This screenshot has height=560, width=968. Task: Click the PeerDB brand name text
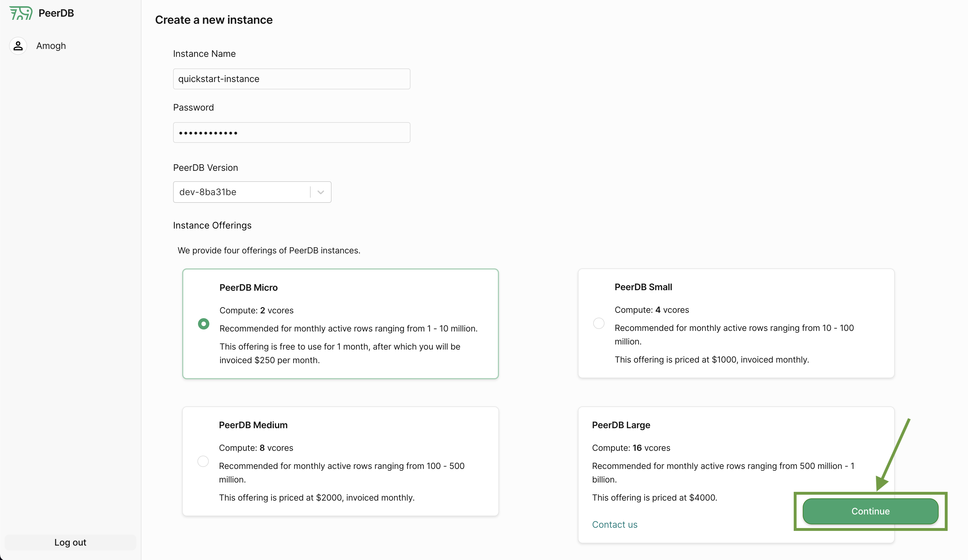tap(56, 13)
